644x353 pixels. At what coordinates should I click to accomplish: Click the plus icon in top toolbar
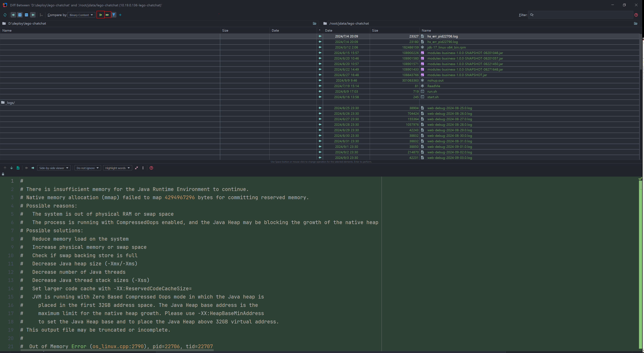click(x=120, y=15)
